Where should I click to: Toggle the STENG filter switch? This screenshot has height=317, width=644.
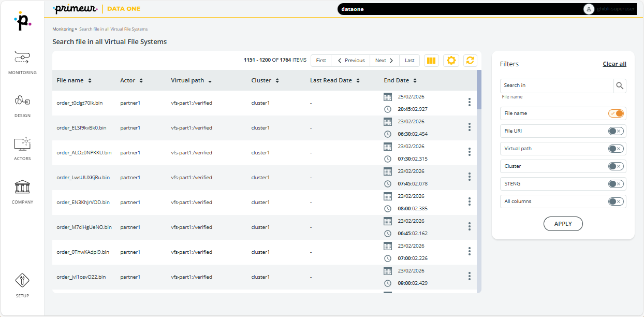(x=616, y=184)
